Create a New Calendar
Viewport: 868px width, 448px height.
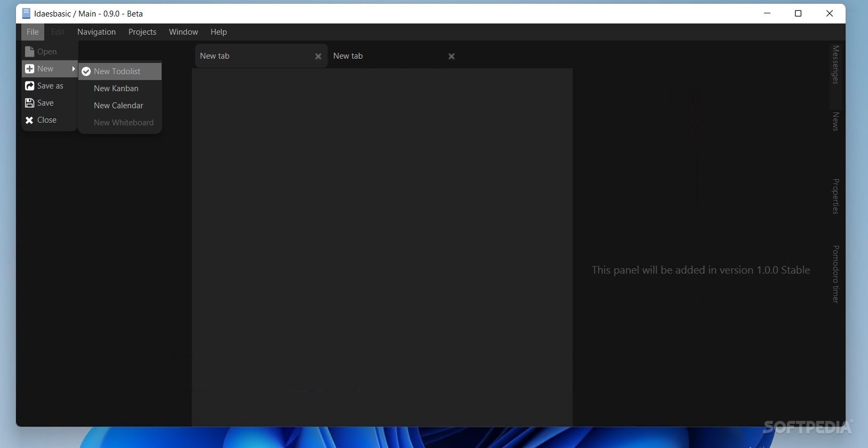click(120, 106)
